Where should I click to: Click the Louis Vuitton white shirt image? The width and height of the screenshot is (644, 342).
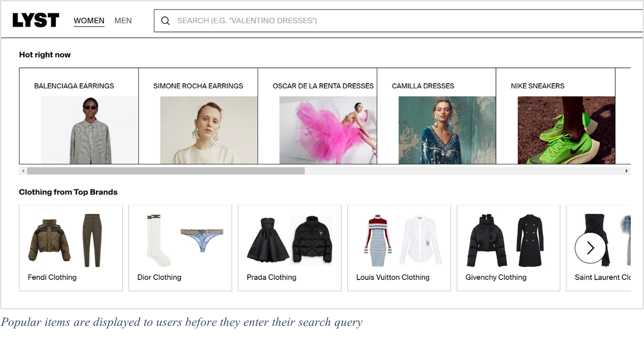[421, 240]
